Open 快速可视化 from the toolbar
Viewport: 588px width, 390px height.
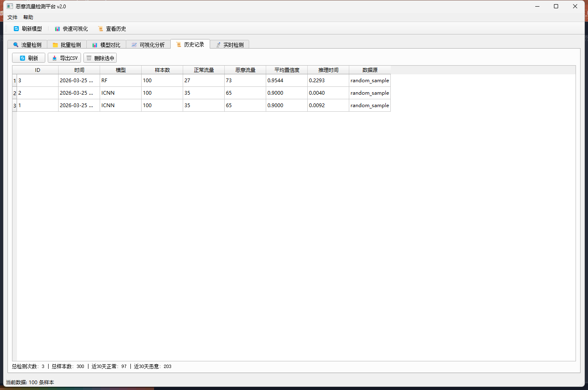coord(71,29)
